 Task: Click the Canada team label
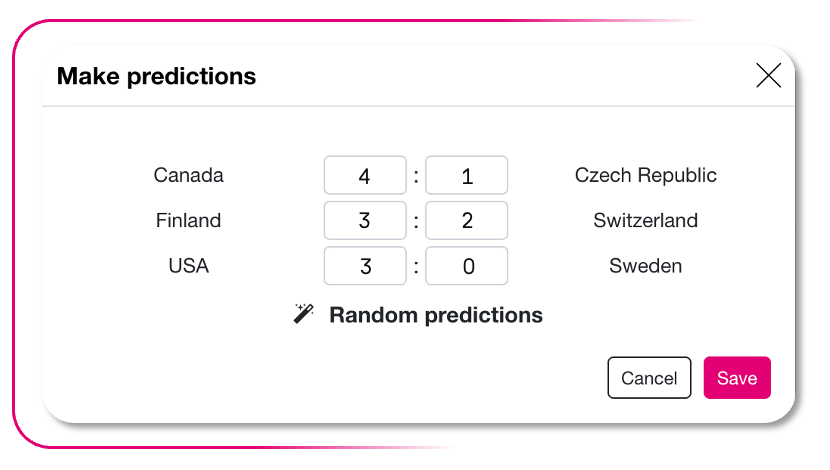pyautogui.click(x=188, y=176)
